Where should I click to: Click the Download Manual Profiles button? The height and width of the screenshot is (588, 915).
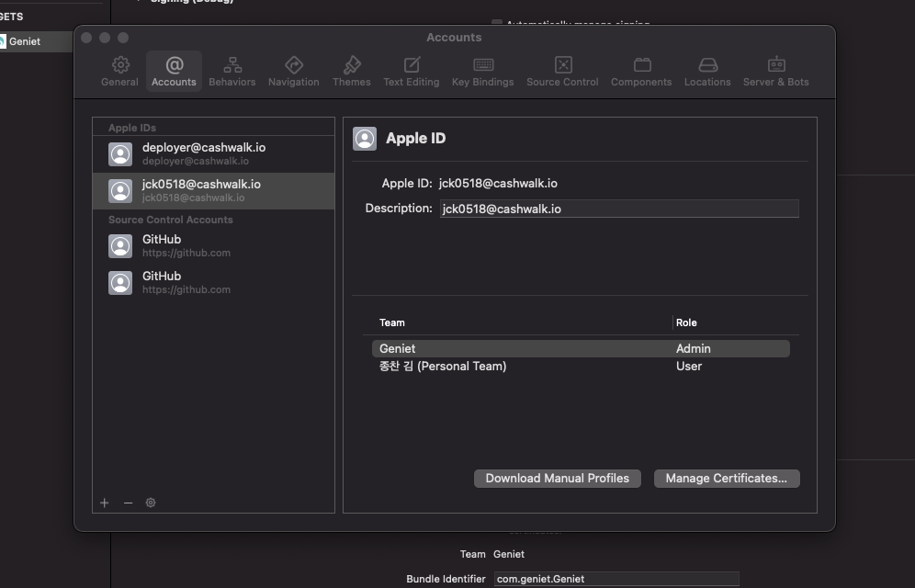pos(558,479)
